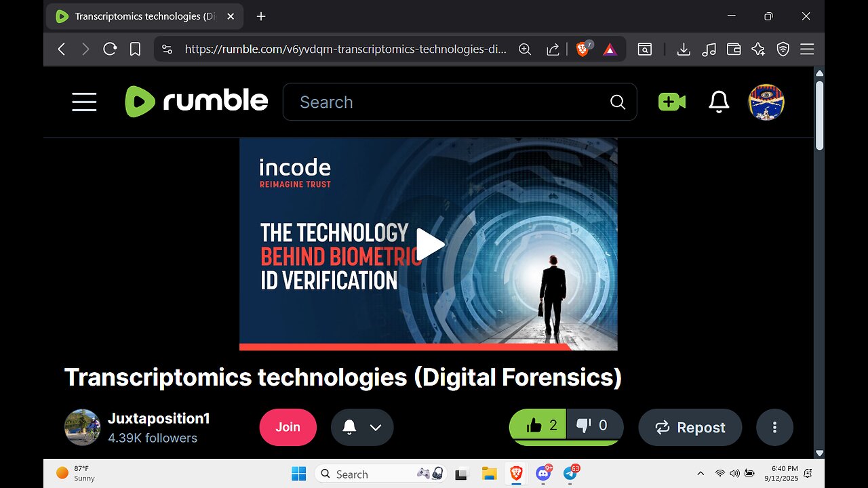The image size is (868, 488).
Task: Reload the Rumble page
Action: 110,49
